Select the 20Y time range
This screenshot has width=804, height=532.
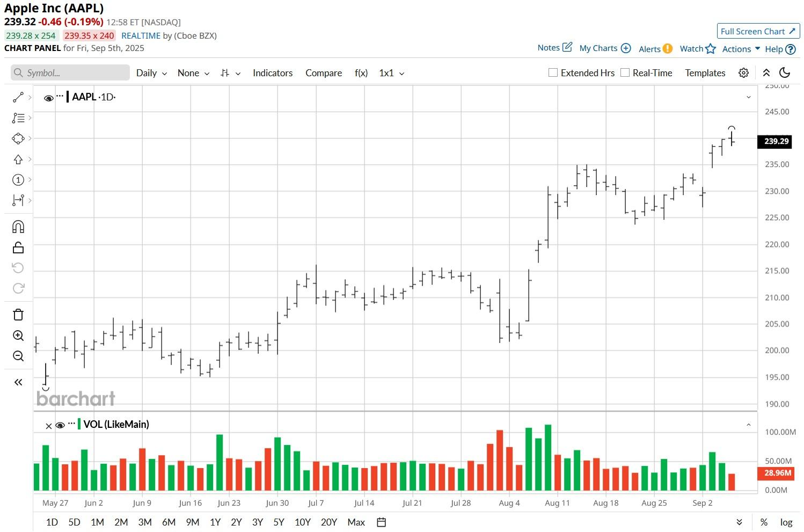(x=328, y=522)
